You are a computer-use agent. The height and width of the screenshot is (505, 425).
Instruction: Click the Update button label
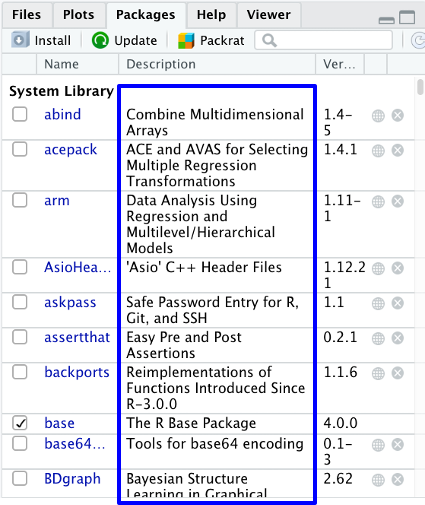136,41
